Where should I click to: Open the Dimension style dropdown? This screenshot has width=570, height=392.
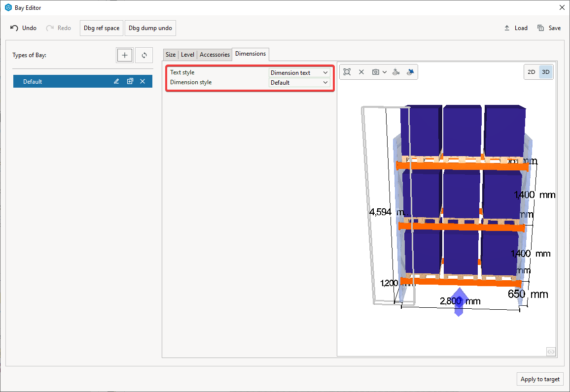click(299, 83)
